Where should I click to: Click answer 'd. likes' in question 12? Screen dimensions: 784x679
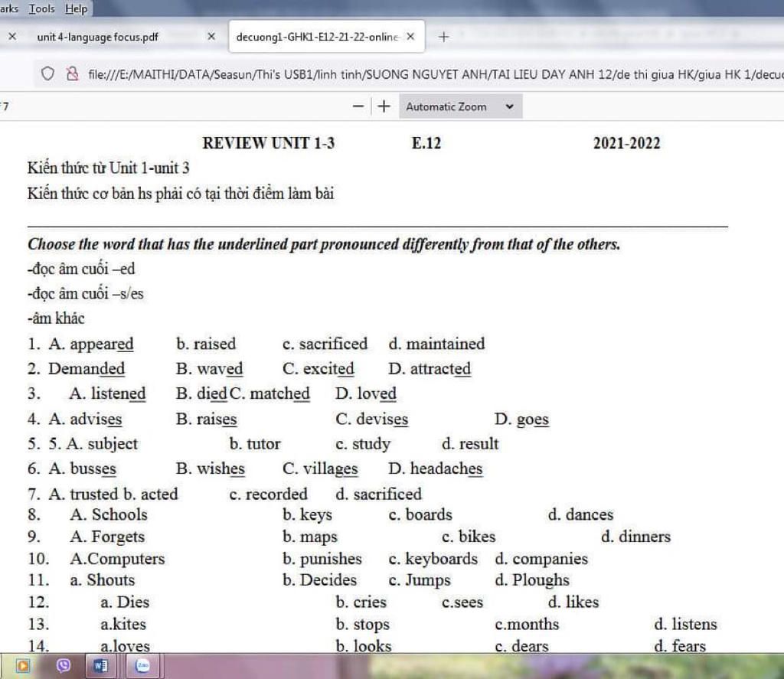click(573, 602)
